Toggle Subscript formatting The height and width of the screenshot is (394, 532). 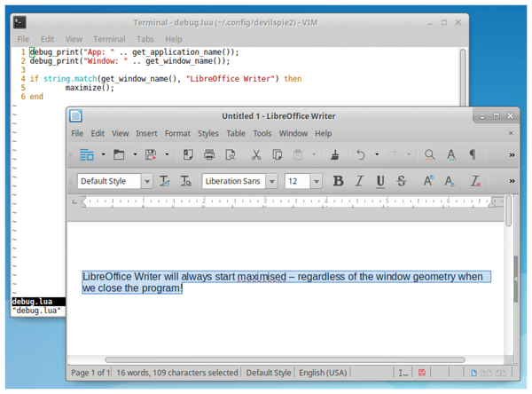pos(450,181)
